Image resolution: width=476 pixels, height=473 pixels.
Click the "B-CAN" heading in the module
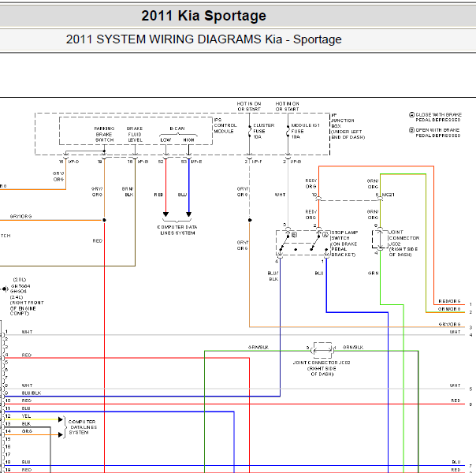coord(177,128)
